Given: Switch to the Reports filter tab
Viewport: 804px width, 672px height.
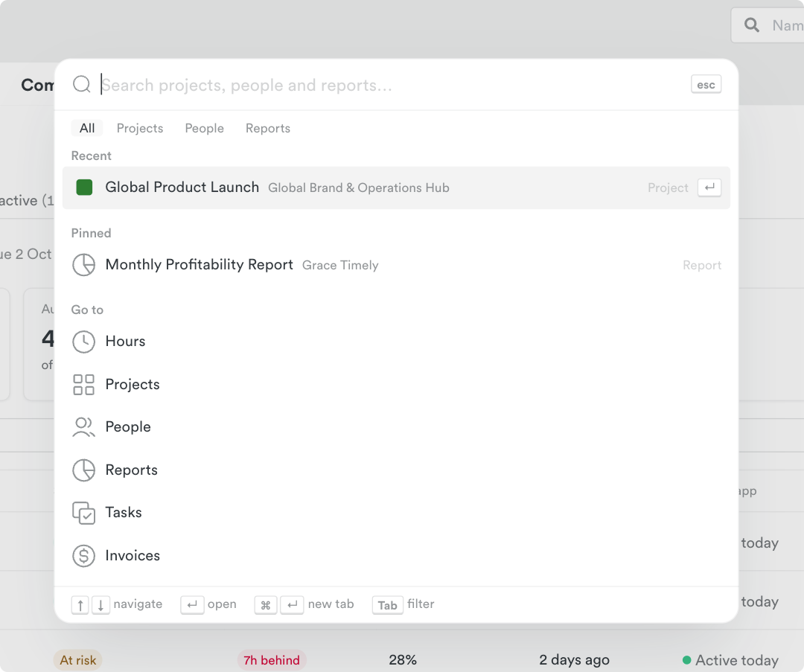Looking at the screenshot, I should [x=268, y=128].
